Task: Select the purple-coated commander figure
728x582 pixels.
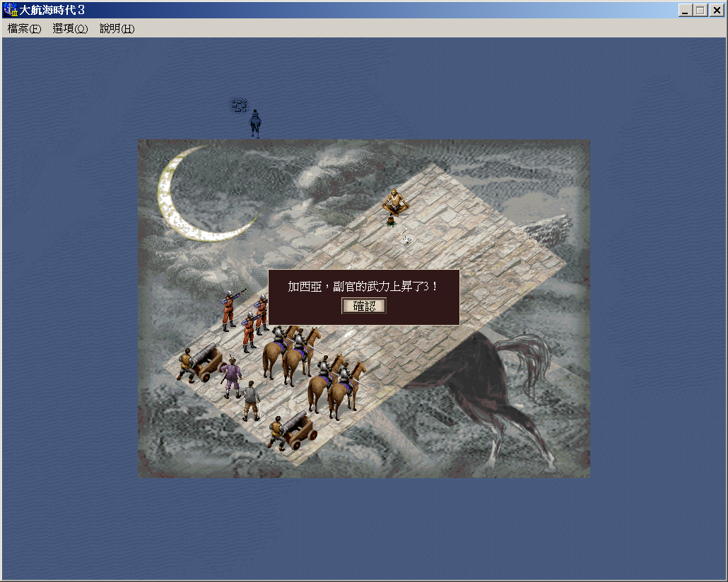Action: (x=230, y=378)
